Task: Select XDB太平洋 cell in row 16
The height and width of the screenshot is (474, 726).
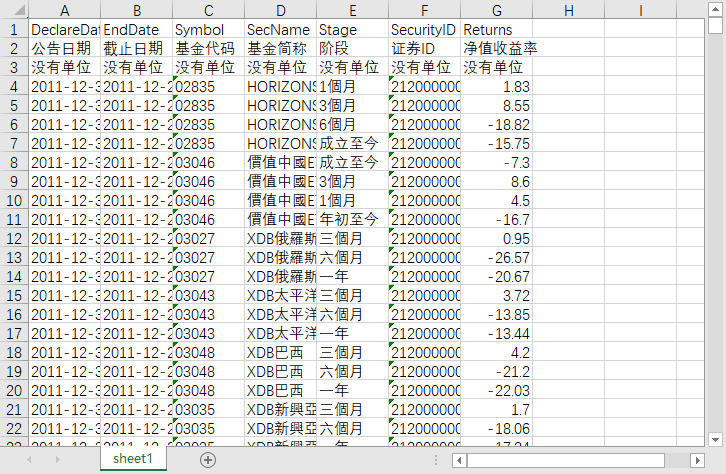Action: 281,314
